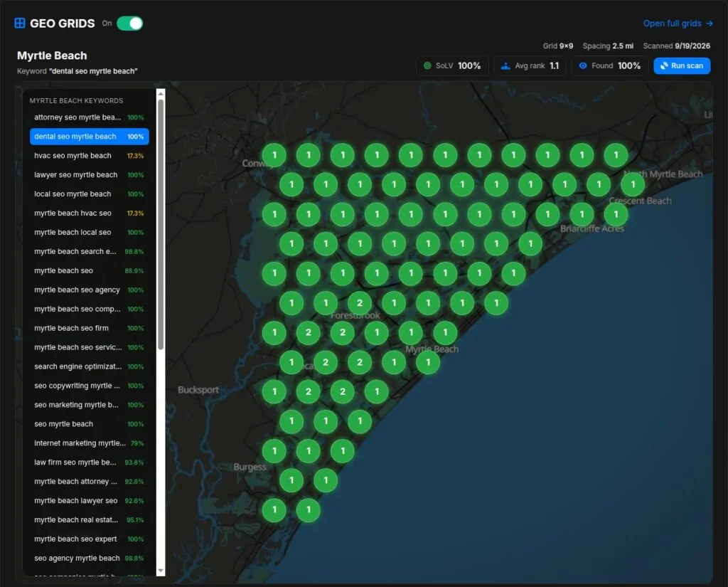Select keyword seo agency myrtle beach
This screenshot has width=728, height=587.
tap(89, 558)
